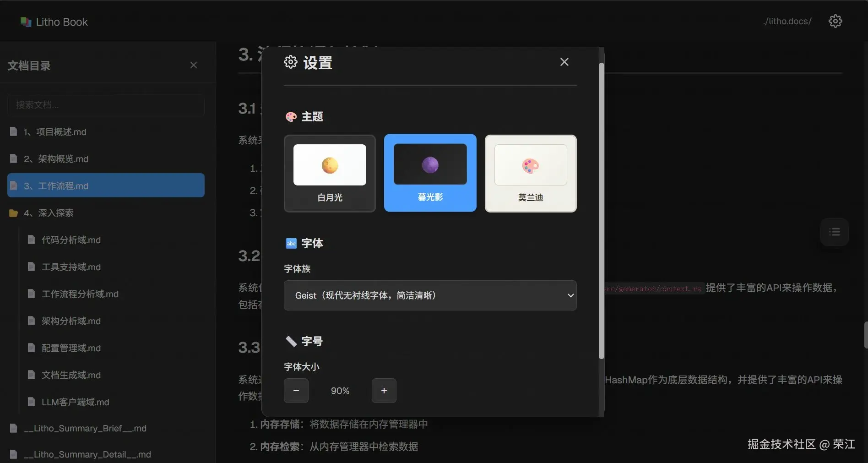Close the 设置 dialog
Image resolution: width=868 pixels, height=463 pixels.
pyautogui.click(x=564, y=61)
